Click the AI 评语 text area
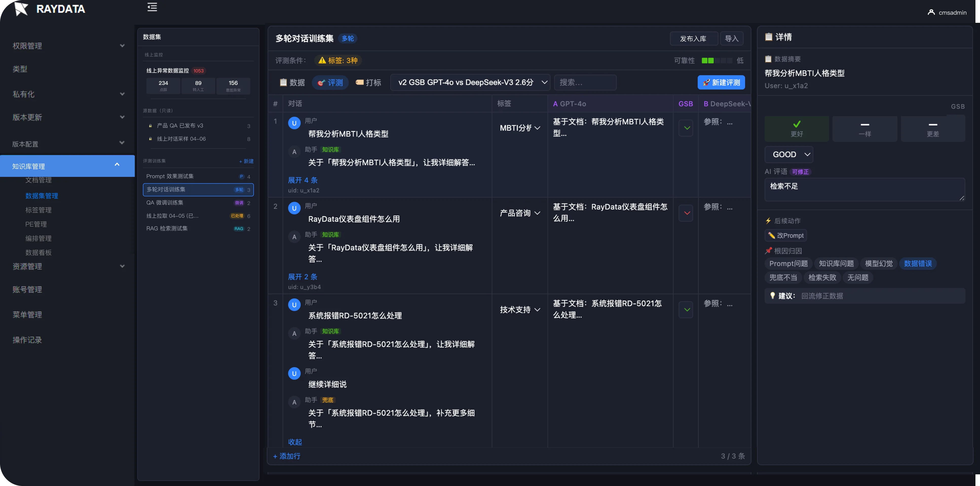 tap(865, 190)
